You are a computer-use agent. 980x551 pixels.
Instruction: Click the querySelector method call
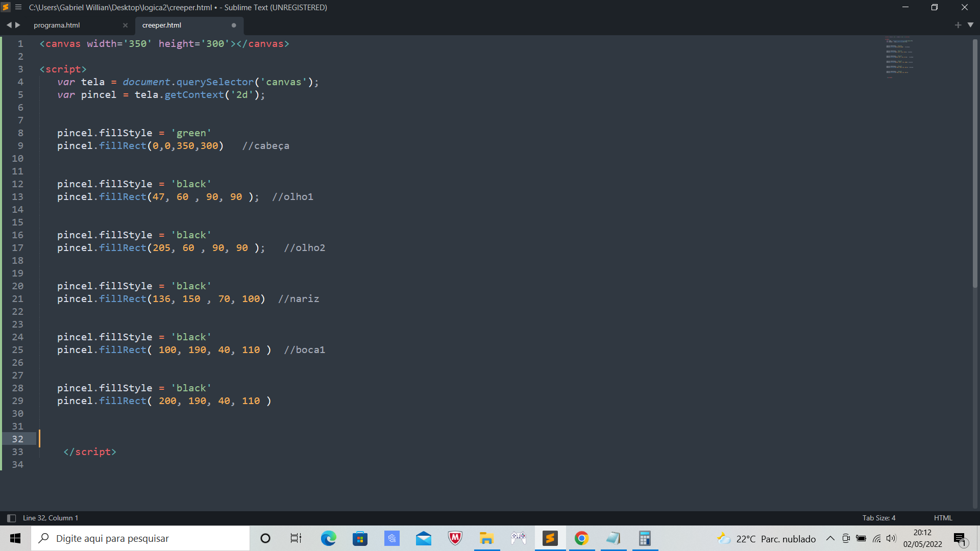(215, 82)
